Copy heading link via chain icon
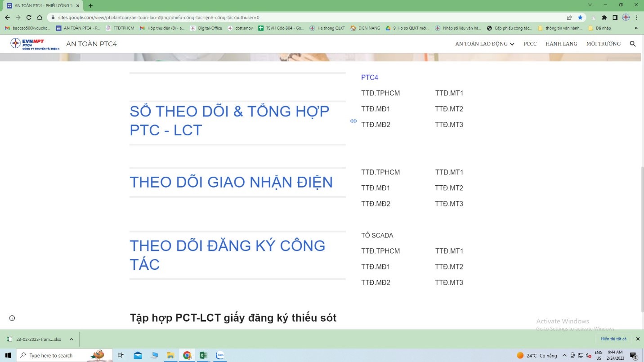This screenshot has height=362, width=644. tap(353, 121)
